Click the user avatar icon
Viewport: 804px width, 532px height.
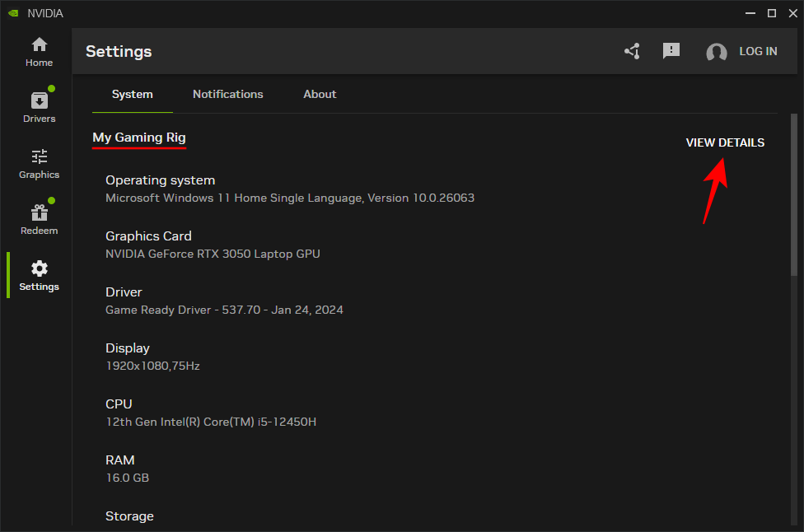pyautogui.click(x=717, y=52)
